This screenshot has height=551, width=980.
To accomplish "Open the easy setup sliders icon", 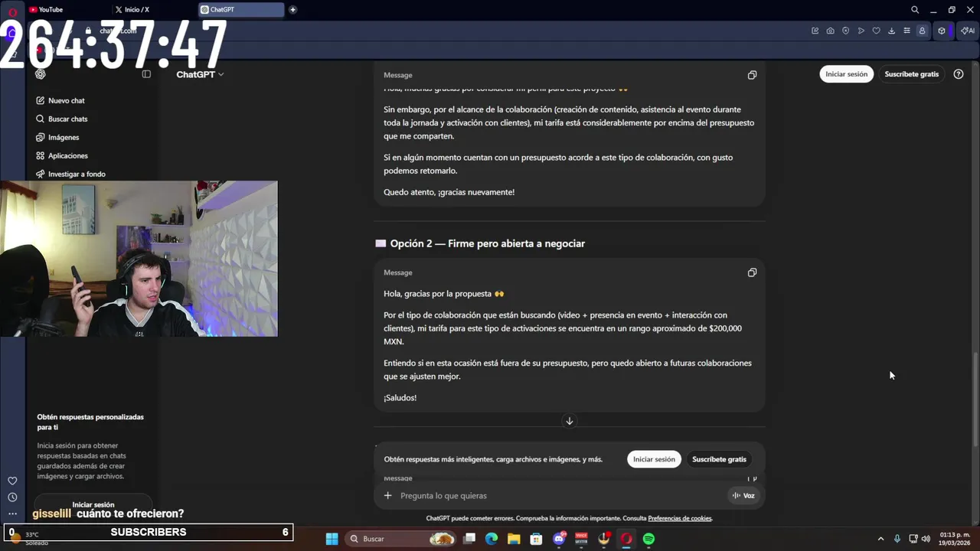I will [x=907, y=31].
